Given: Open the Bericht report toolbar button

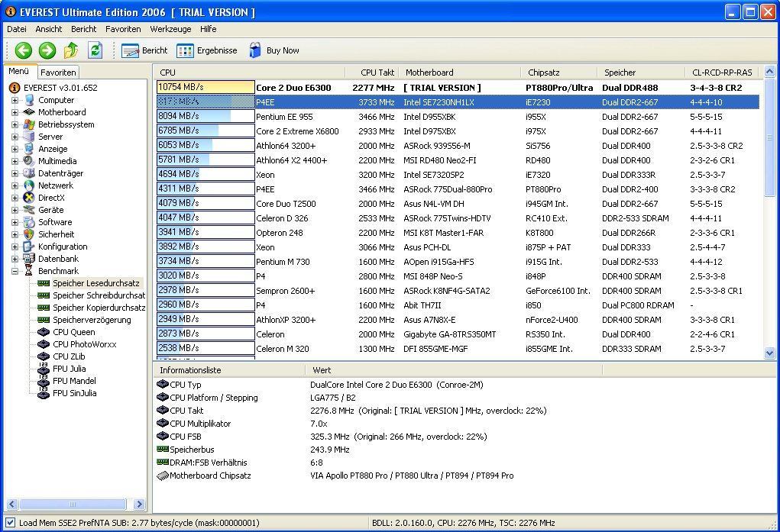Looking at the screenshot, I should click(144, 50).
